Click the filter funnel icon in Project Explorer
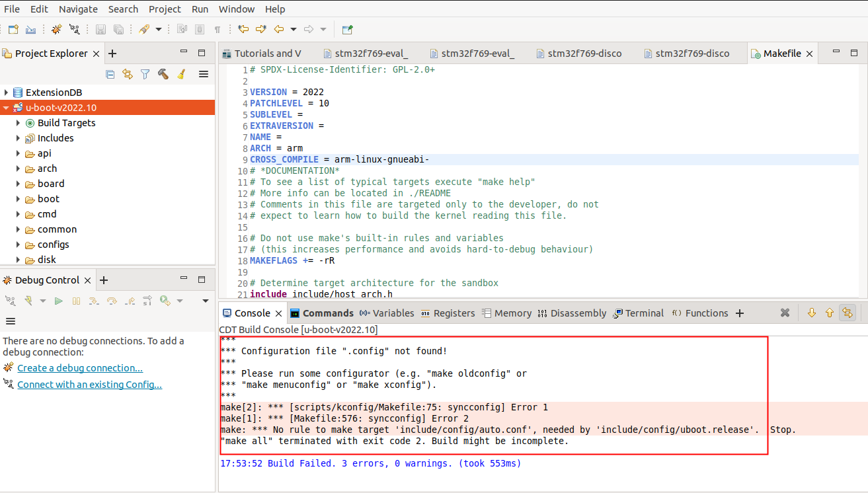Image resolution: width=868 pixels, height=493 pixels. [145, 74]
